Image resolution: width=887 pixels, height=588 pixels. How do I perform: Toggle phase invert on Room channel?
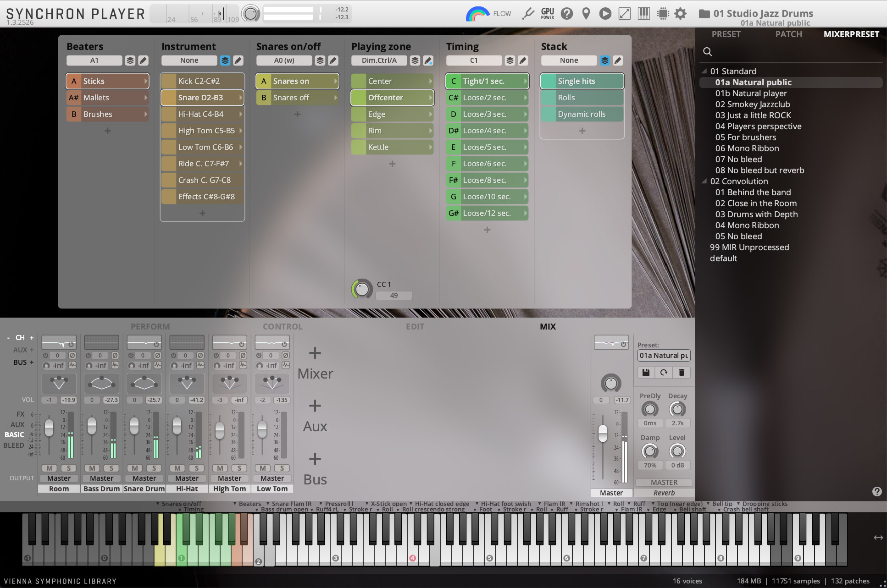tap(72, 356)
